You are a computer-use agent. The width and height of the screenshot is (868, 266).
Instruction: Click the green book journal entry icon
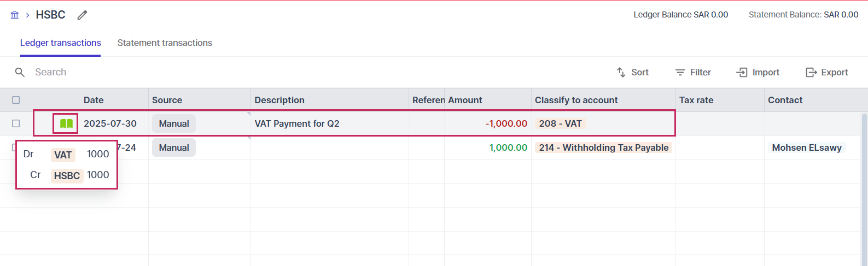(66, 123)
